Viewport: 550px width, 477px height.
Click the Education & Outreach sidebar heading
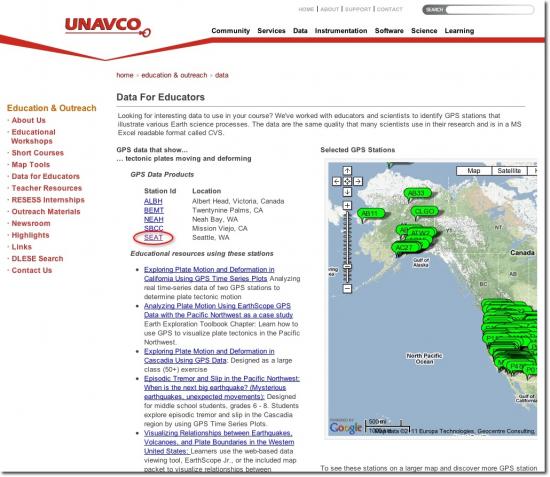point(52,108)
